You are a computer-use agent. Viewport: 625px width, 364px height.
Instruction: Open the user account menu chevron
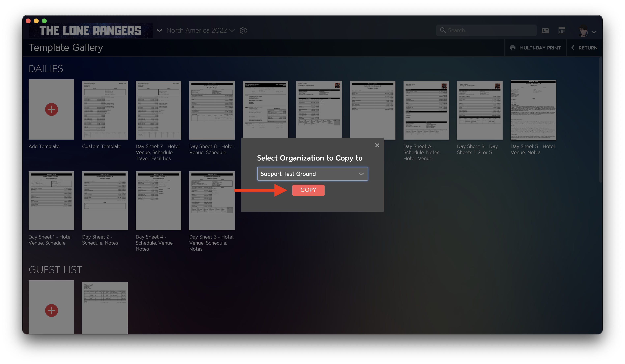pos(594,32)
